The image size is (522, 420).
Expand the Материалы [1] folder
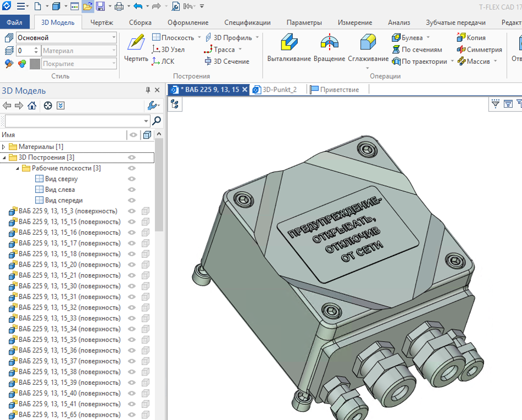pyautogui.click(x=4, y=147)
